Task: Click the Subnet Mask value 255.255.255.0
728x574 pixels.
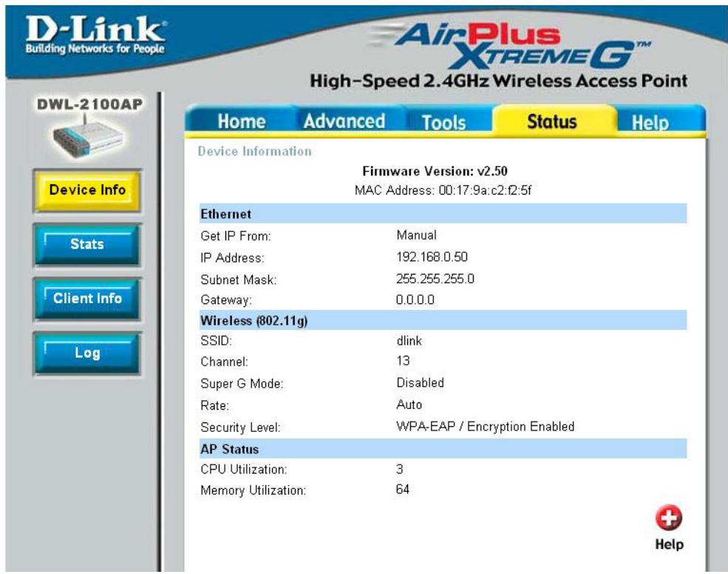Action: (435, 279)
